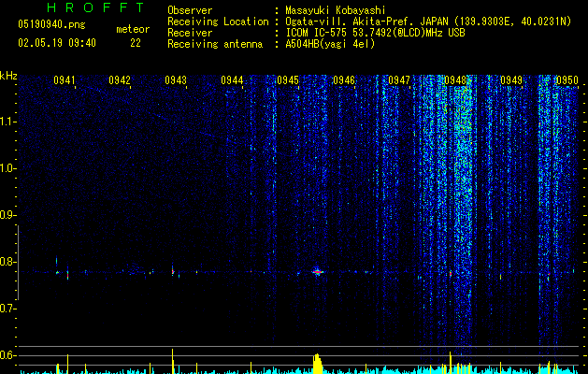
Task: Click the 0.7 kHz axis label
Action: 7,309
